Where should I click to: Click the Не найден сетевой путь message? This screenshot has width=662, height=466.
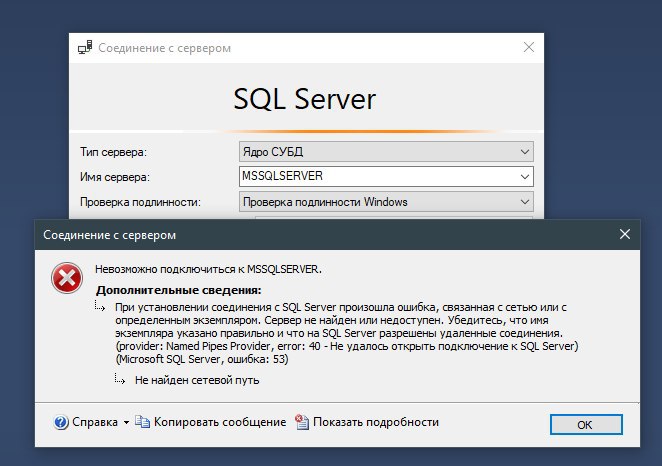click(197, 380)
